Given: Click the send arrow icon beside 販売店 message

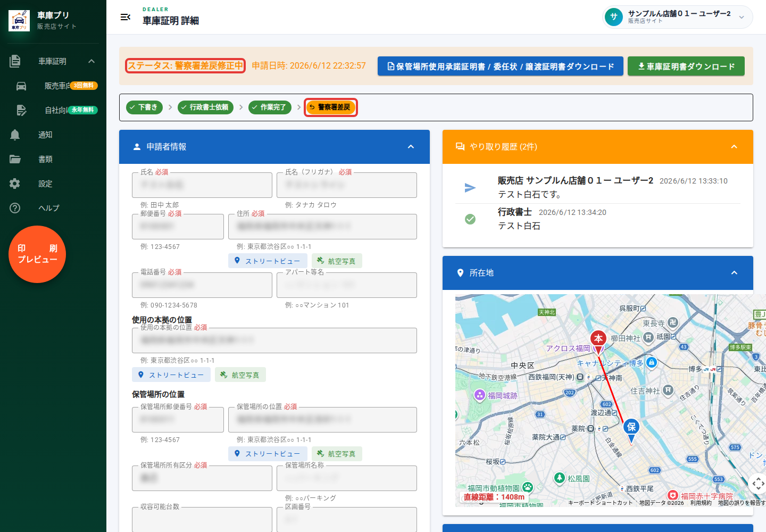Looking at the screenshot, I should tap(470, 188).
